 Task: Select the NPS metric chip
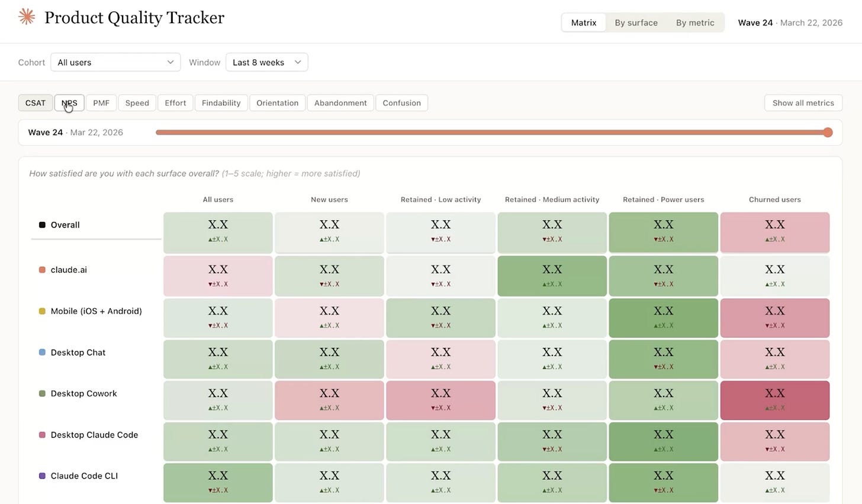[x=69, y=103]
